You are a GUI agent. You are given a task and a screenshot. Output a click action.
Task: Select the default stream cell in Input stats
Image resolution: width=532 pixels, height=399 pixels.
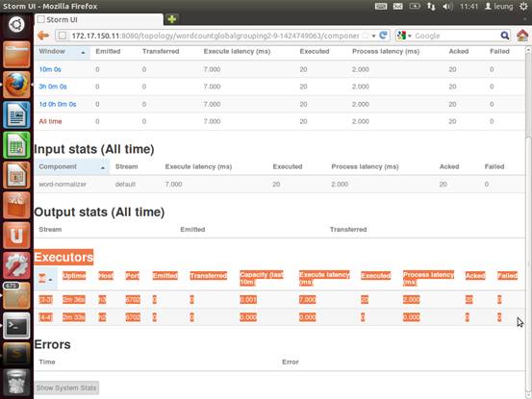[x=125, y=185]
